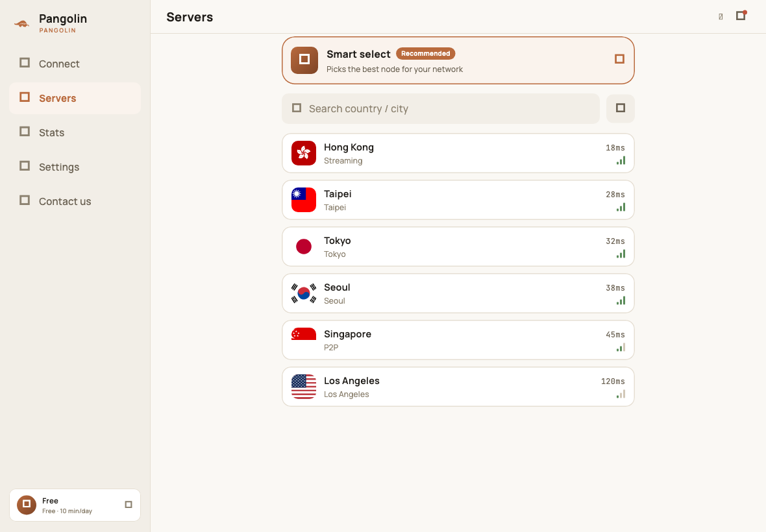Image resolution: width=766 pixels, height=532 pixels.
Task: Click the Hong Kong flag icon
Action: coord(304,153)
